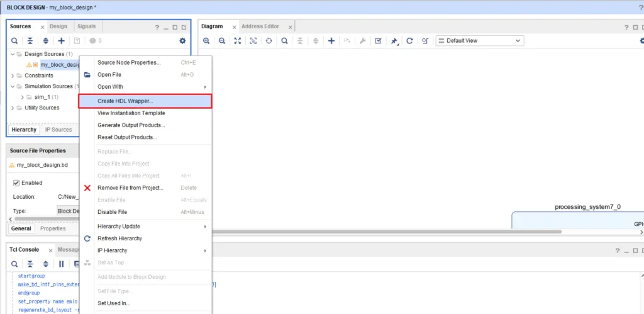Select the General tab in Source File Properties
Image resolution: width=644 pixels, height=314 pixels.
pos(21,228)
